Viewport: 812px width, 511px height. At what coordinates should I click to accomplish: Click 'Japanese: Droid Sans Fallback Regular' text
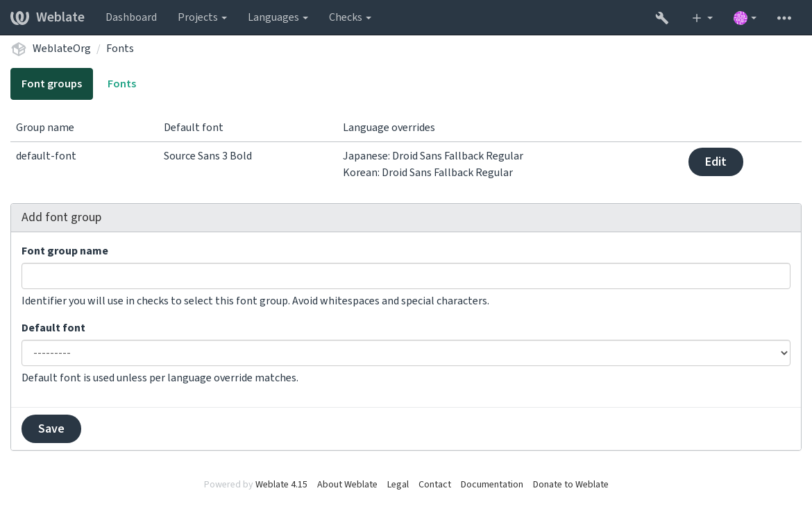point(433,156)
